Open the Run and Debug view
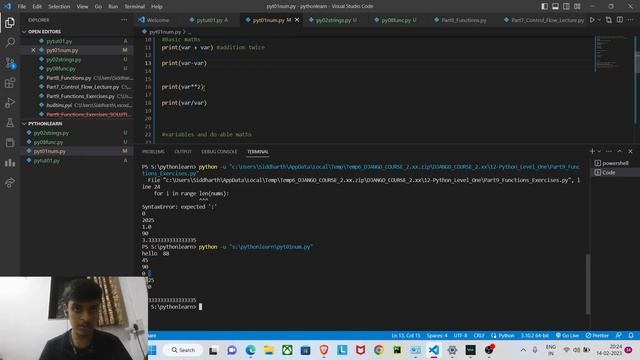The image size is (640, 360). 10,103
